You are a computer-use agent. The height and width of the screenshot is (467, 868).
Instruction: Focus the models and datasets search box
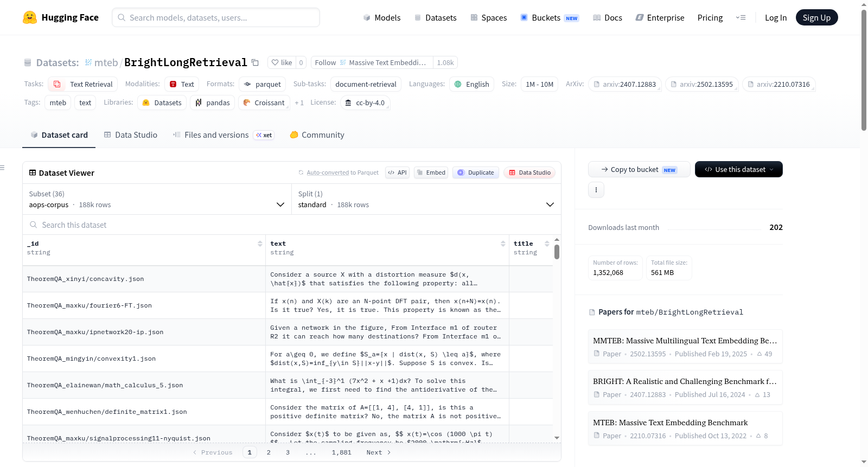click(x=216, y=17)
